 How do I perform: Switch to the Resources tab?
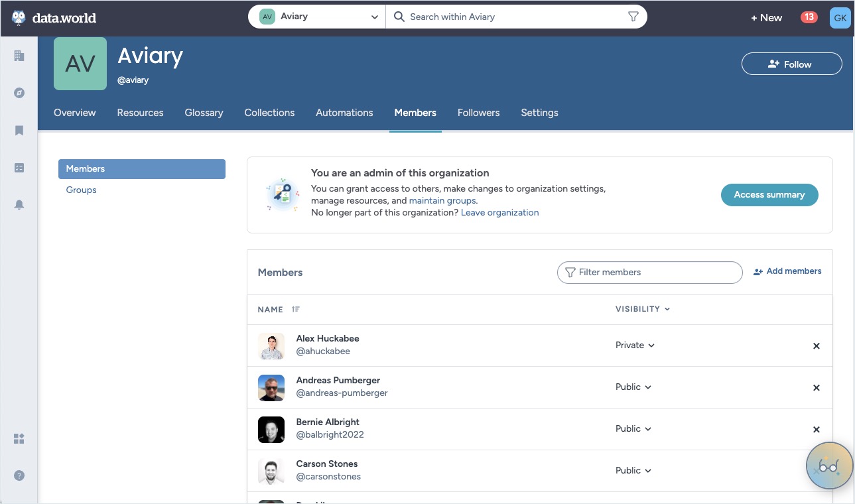140,113
